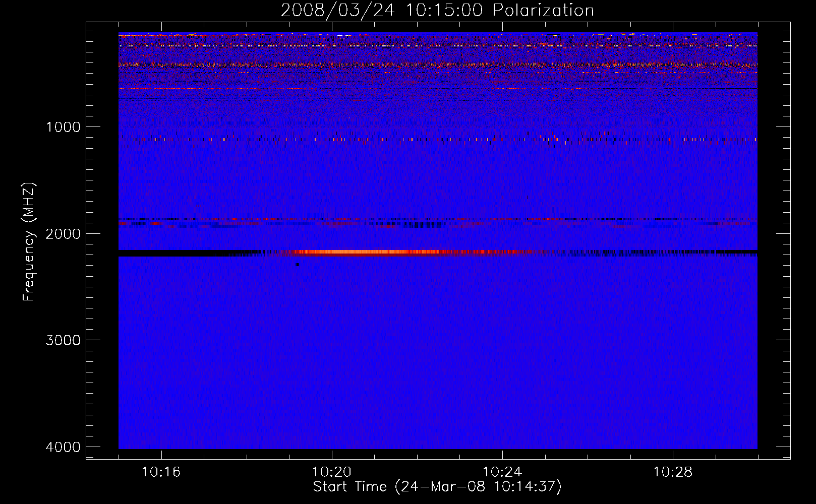Click the 10:16 time tick label
Image resolution: width=816 pixels, height=504 pixels.
(x=161, y=472)
